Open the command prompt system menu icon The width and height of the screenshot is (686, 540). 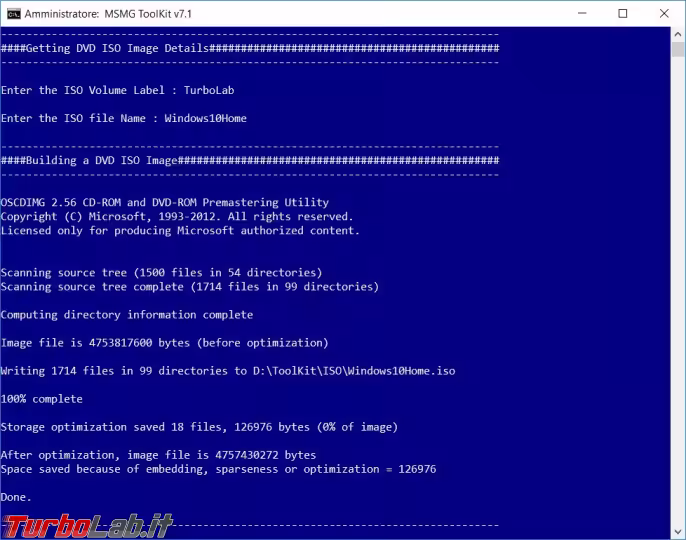coord(14,14)
